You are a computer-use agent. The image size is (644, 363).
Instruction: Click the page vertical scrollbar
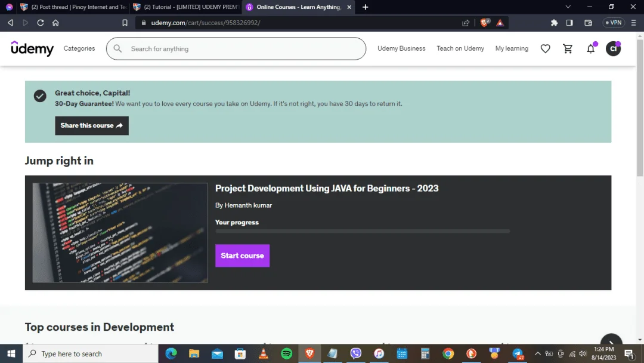click(640, 107)
